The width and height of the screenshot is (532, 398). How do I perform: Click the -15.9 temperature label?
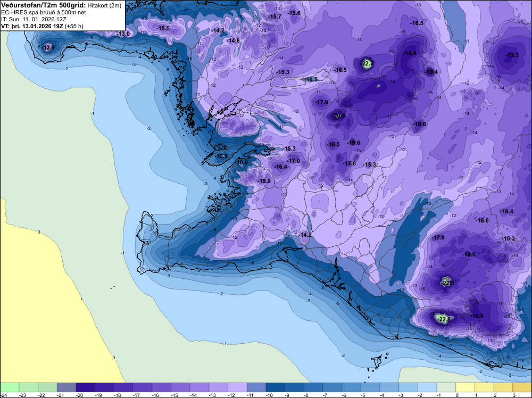tap(264, 181)
